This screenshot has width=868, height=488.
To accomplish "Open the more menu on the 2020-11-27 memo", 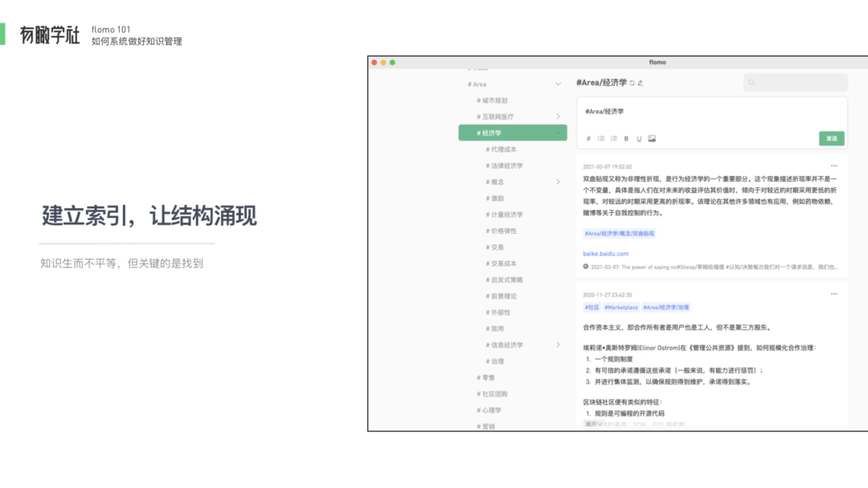I will point(833,294).
